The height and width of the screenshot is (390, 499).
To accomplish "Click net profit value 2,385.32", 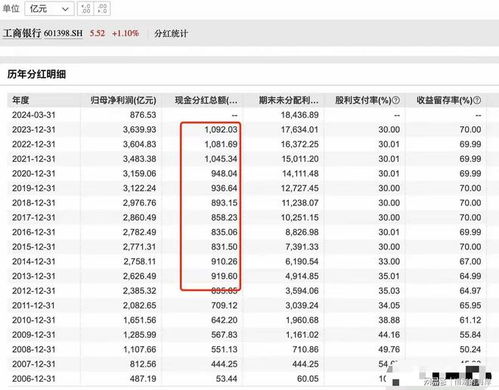I will (x=139, y=291).
